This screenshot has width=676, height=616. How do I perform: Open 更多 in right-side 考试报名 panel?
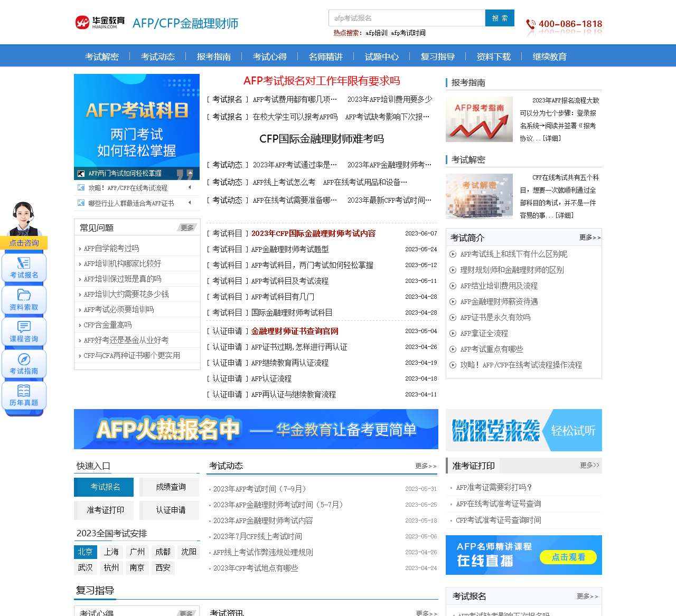coord(587,596)
